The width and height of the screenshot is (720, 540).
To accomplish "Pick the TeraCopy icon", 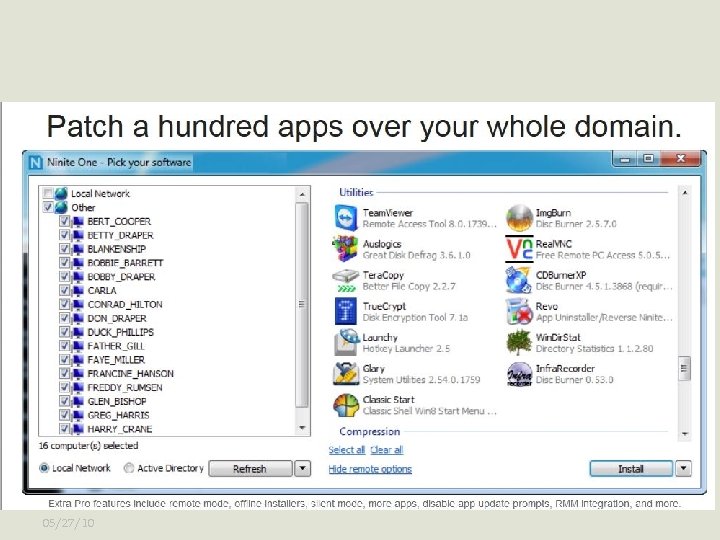I will coord(345,280).
